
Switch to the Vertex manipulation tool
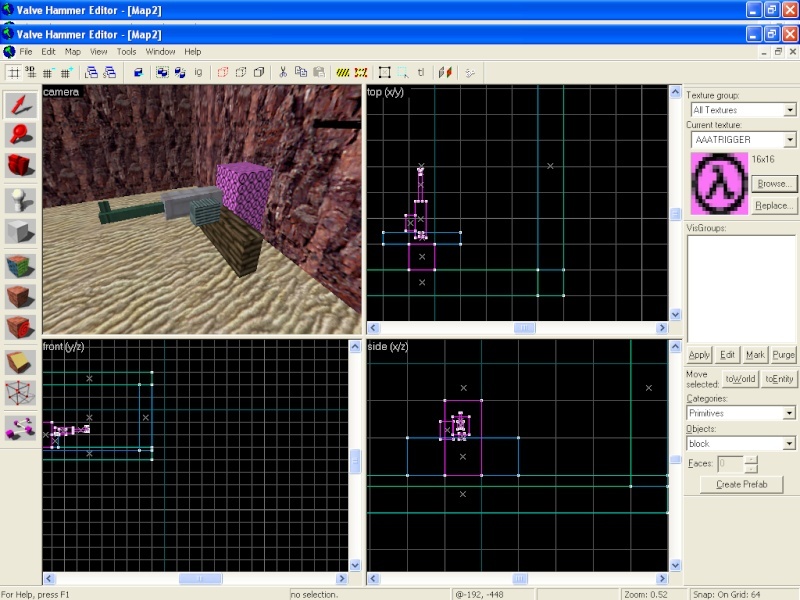20,392
